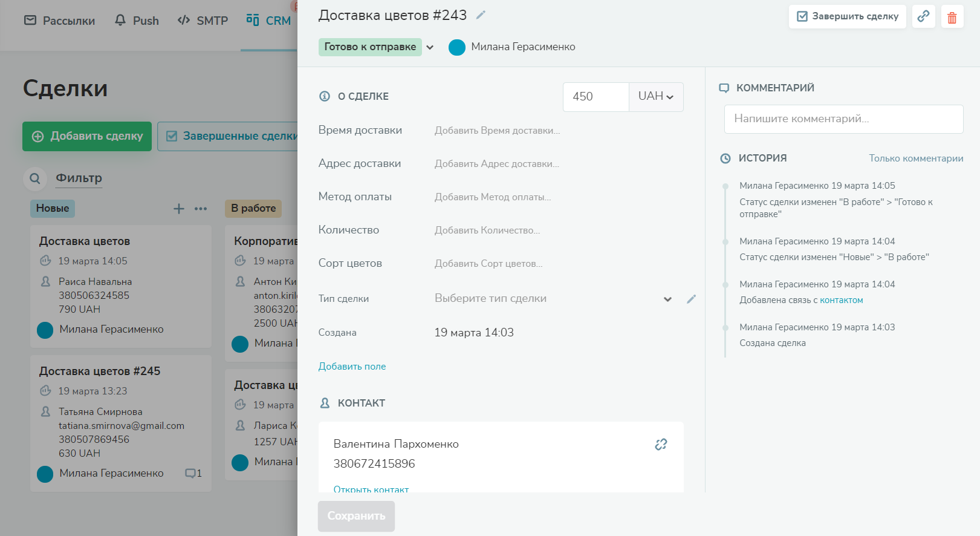Delete the deal with trash icon
The height and width of the screenshot is (536, 980).
[952, 16]
